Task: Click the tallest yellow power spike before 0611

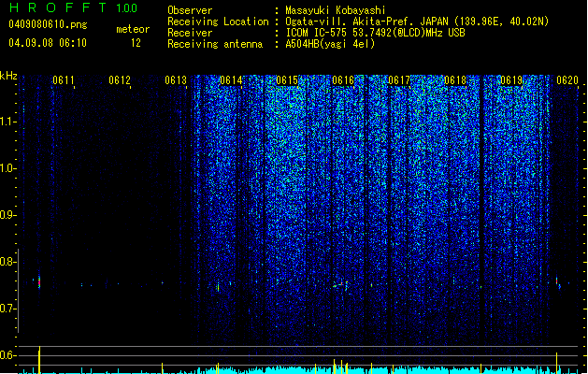Action: point(39,360)
